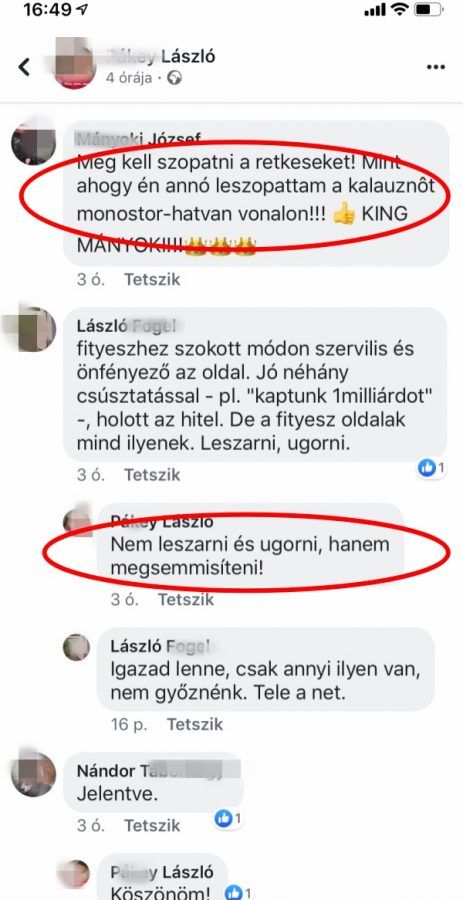463x900 pixels.
Task: Tap the like reaction badge on fityeszhez comment
Action: pyautogui.click(x=431, y=468)
